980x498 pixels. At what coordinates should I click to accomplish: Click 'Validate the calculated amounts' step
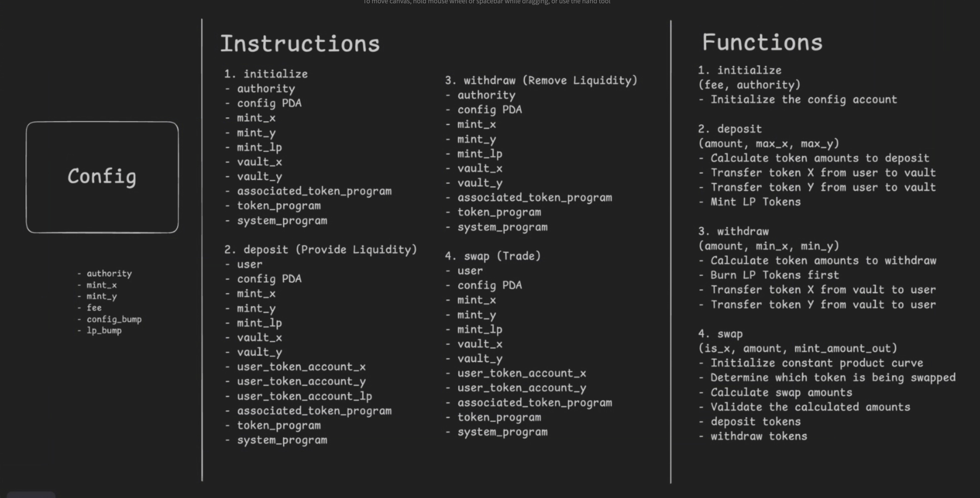click(x=810, y=407)
